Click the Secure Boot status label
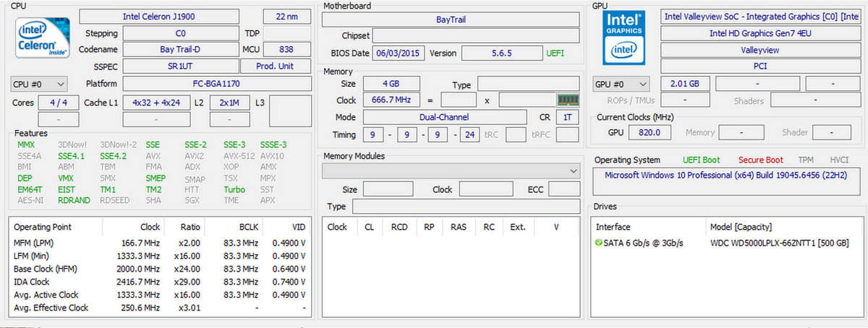This screenshot has height=328, width=868. [x=760, y=160]
